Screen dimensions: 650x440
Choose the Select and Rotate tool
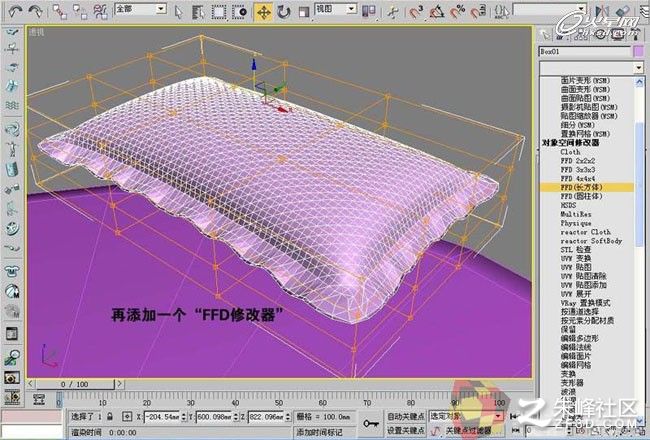pos(284,12)
